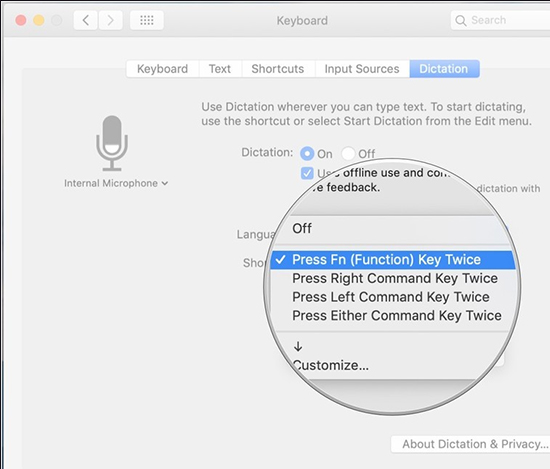This screenshot has height=469, width=550.
Task: Expand the Internal Microphone dropdown
Action: tap(116, 183)
